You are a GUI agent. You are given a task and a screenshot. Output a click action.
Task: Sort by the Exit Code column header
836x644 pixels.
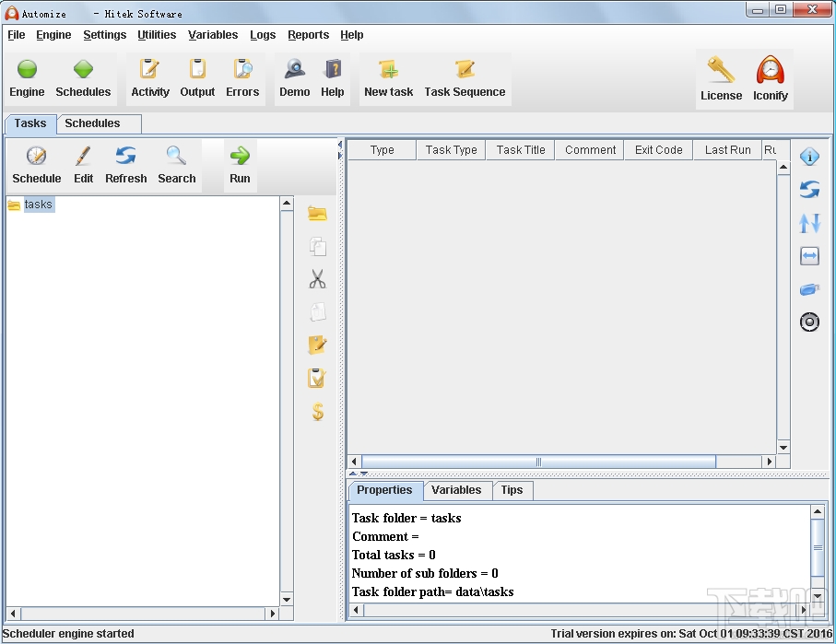(658, 150)
